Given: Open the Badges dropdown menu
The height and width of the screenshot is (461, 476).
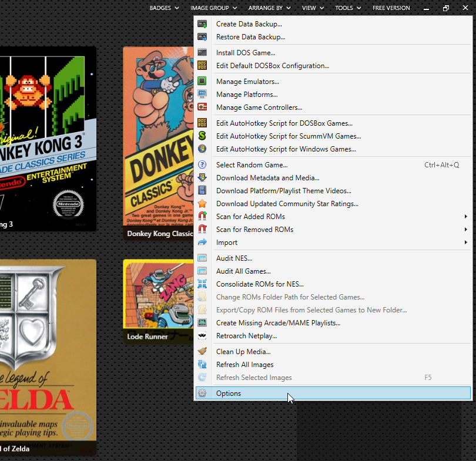Looking at the screenshot, I should (x=164, y=8).
